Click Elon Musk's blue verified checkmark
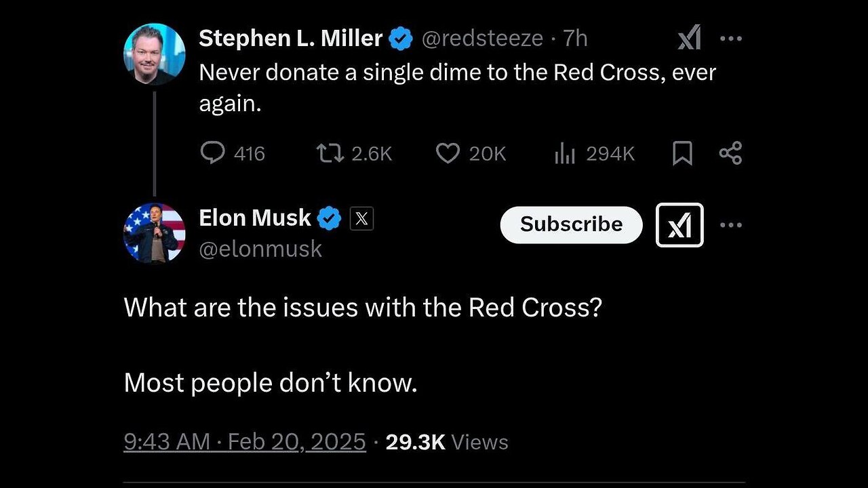Screen dimensions: 868x488 coord(330,218)
